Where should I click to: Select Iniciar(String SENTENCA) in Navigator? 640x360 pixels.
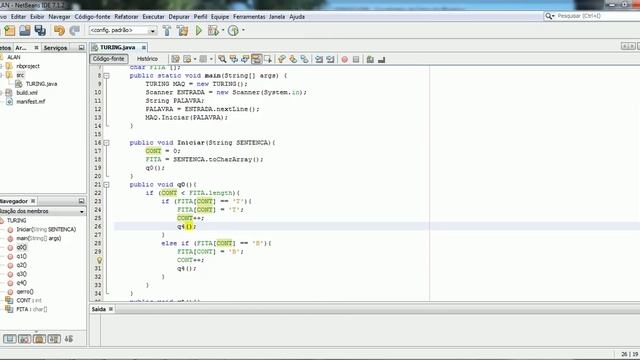[x=46, y=229]
